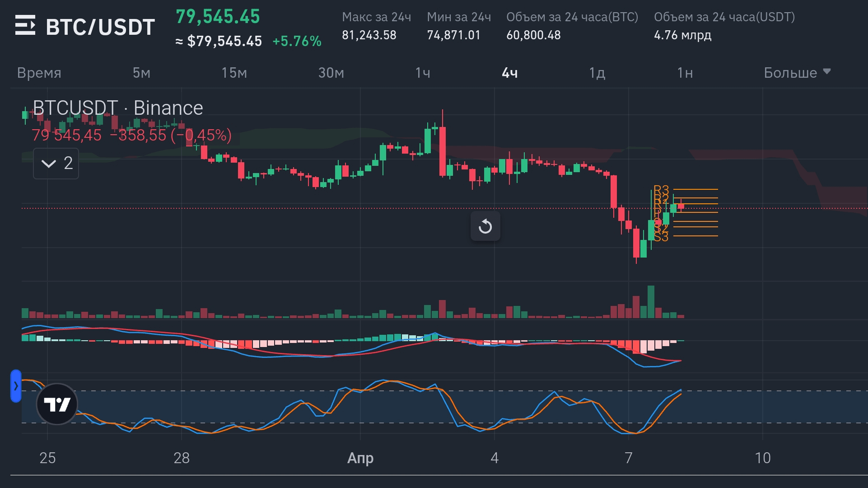The width and height of the screenshot is (868, 488).
Task: Switch to the 1н weekly timeframe
Action: [x=685, y=73]
